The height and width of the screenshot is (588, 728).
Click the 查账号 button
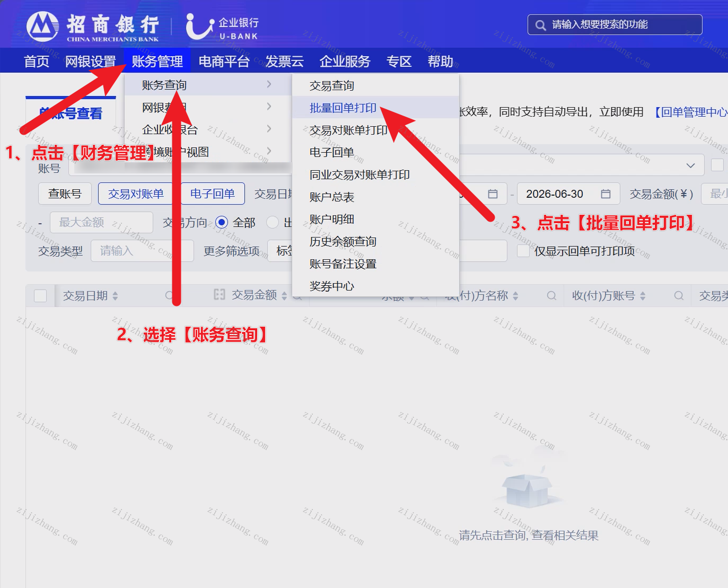coord(65,194)
